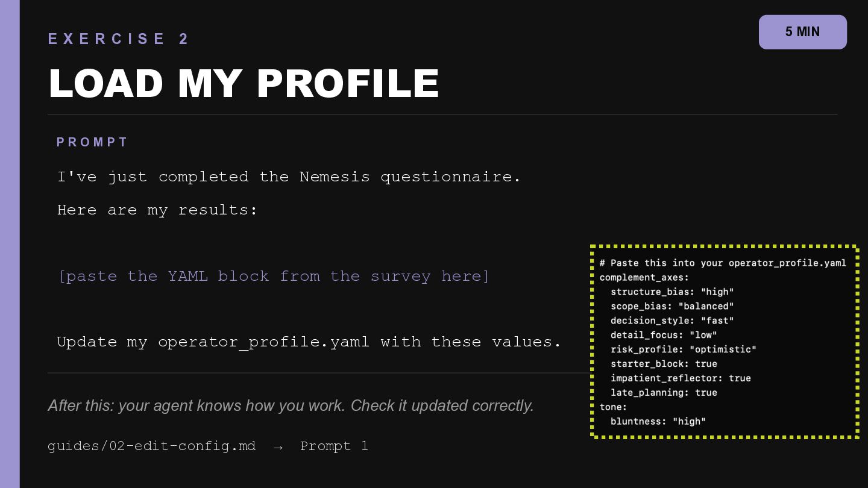Click the 'Here are my results:' line

point(157,210)
